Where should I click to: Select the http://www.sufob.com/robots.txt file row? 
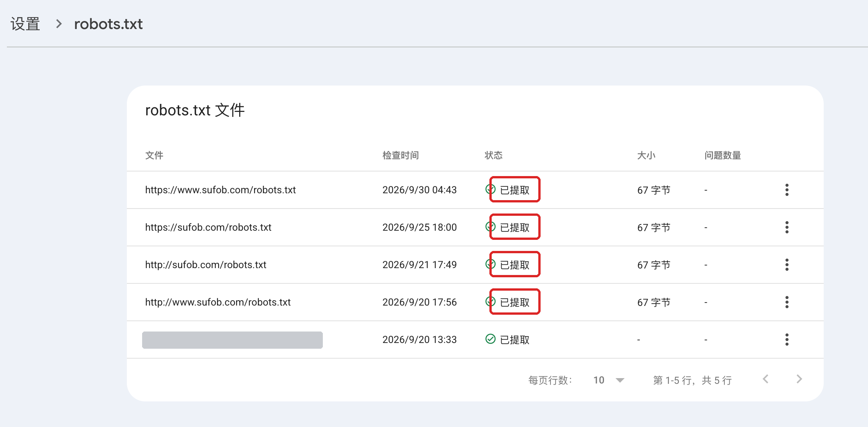tap(475, 302)
